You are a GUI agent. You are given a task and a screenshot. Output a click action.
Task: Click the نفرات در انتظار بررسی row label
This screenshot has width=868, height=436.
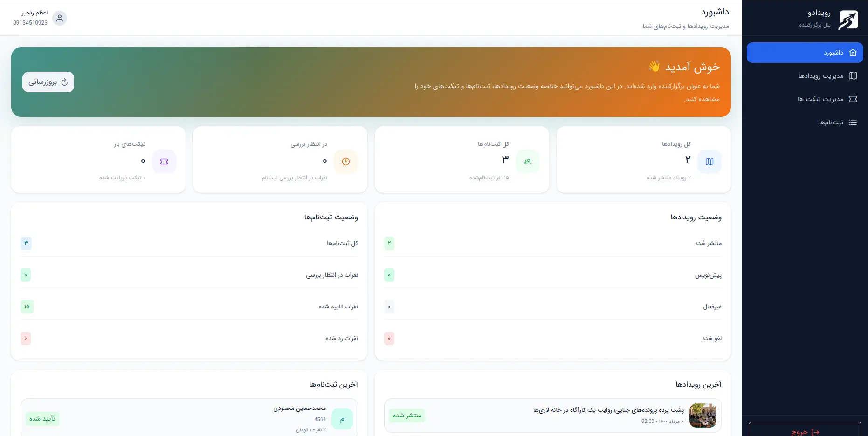[x=332, y=275]
